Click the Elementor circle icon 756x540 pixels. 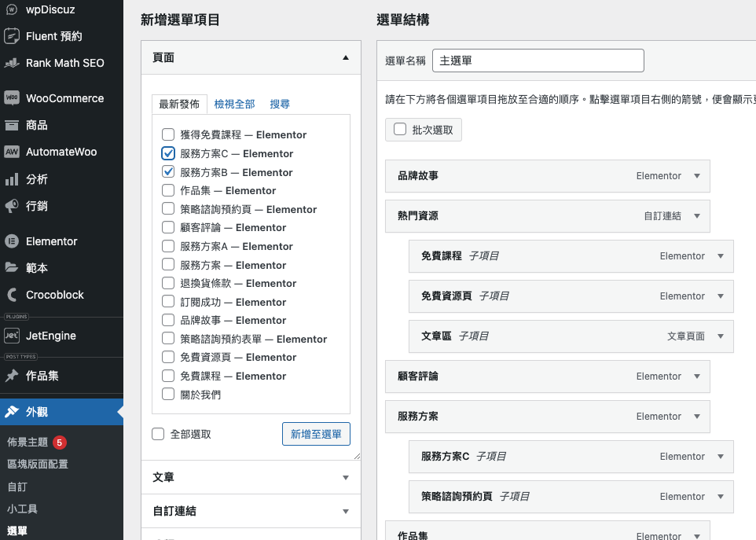(x=12, y=241)
